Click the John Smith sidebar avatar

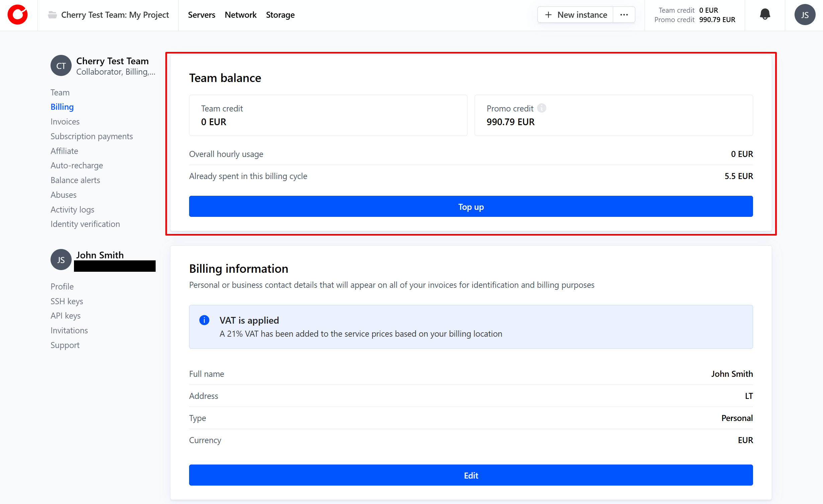click(61, 260)
